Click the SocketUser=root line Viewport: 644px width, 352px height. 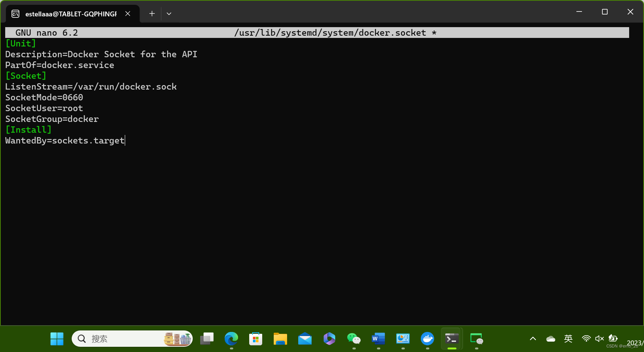click(x=44, y=108)
